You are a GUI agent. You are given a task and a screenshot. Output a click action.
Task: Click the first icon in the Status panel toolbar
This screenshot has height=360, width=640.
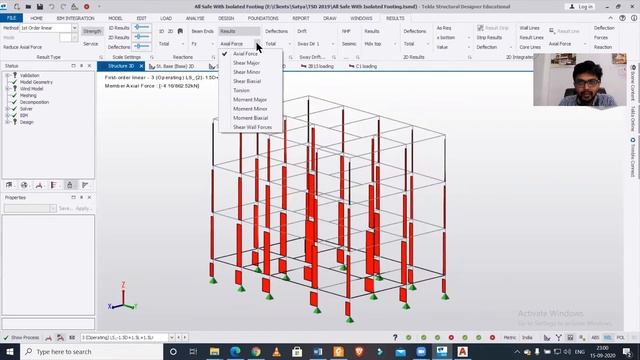(9, 185)
